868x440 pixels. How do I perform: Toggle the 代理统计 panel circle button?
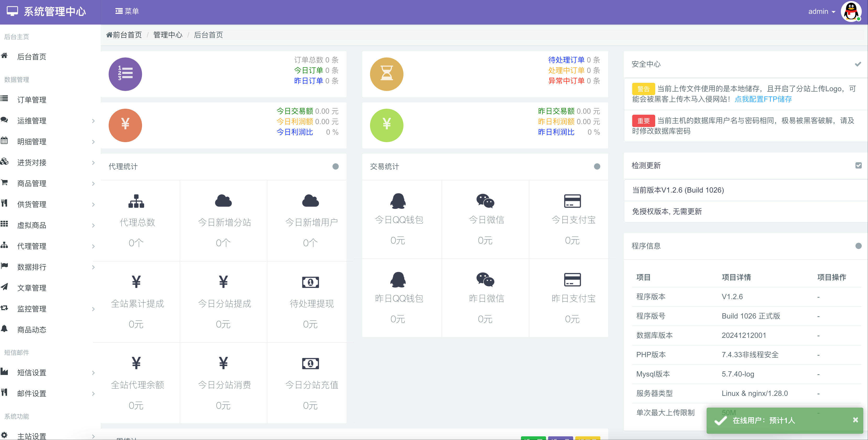335,166
